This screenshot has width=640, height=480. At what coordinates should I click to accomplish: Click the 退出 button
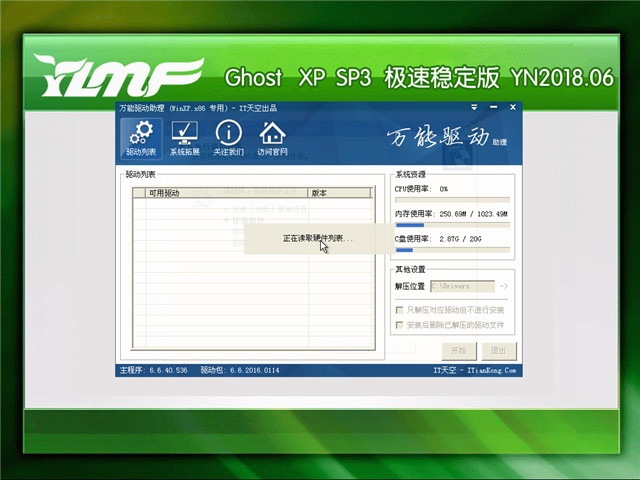(x=498, y=351)
